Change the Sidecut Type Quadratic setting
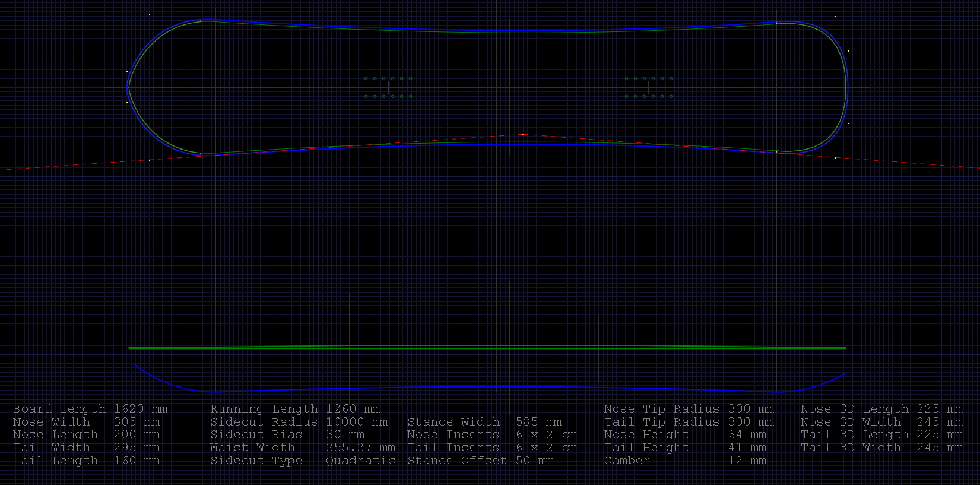The width and height of the screenshot is (980, 485). click(360, 461)
